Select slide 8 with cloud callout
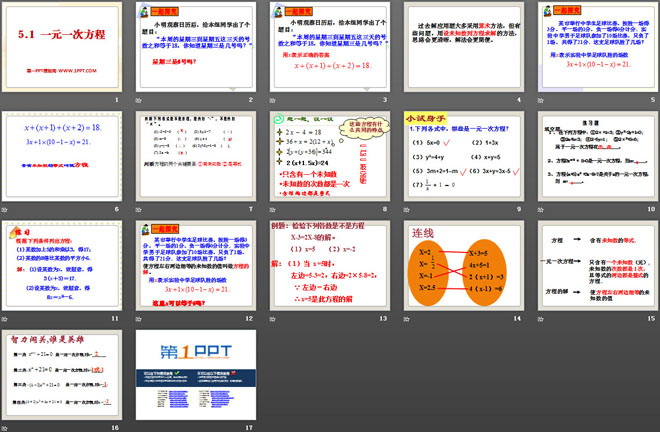The height and width of the screenshot is (432, 660). tap(330, 156)
